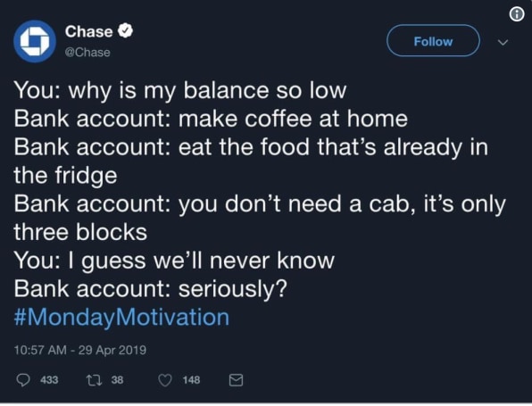The image size is (532, 406).
Task: Click the reply speech bubble icon
Action: tap(23, 380)
